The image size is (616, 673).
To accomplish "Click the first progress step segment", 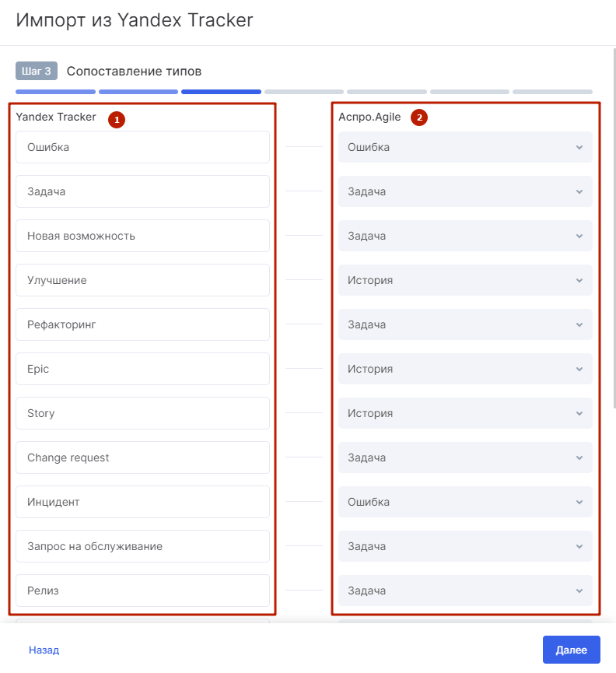I will 55,92.
